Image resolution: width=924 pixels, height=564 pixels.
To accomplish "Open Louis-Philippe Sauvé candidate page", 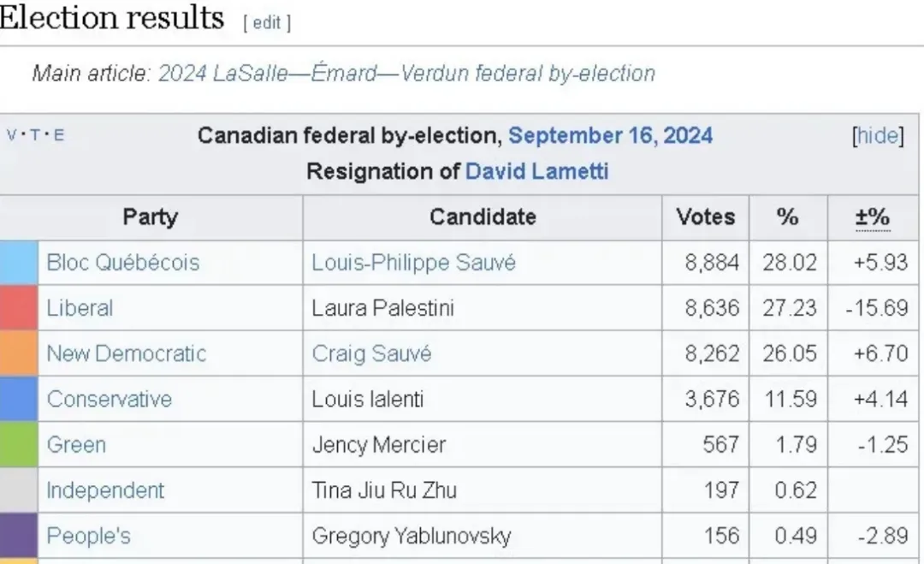I will [x=414, y=262].
